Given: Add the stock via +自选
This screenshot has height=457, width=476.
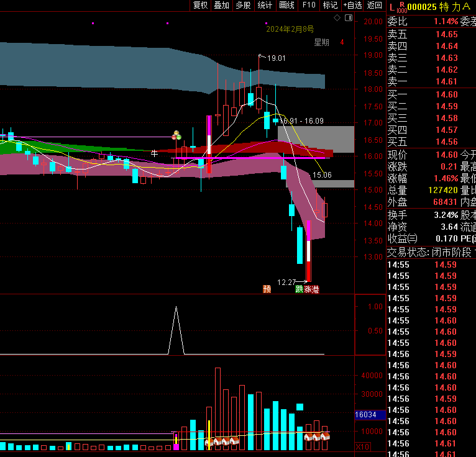Looking at the screenshot, I should [352, 5].
